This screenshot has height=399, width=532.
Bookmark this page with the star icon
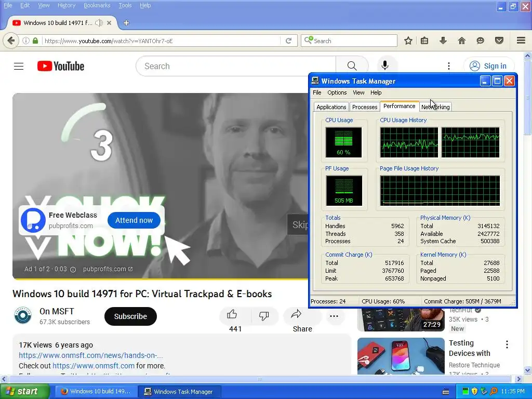coord(408,41)
